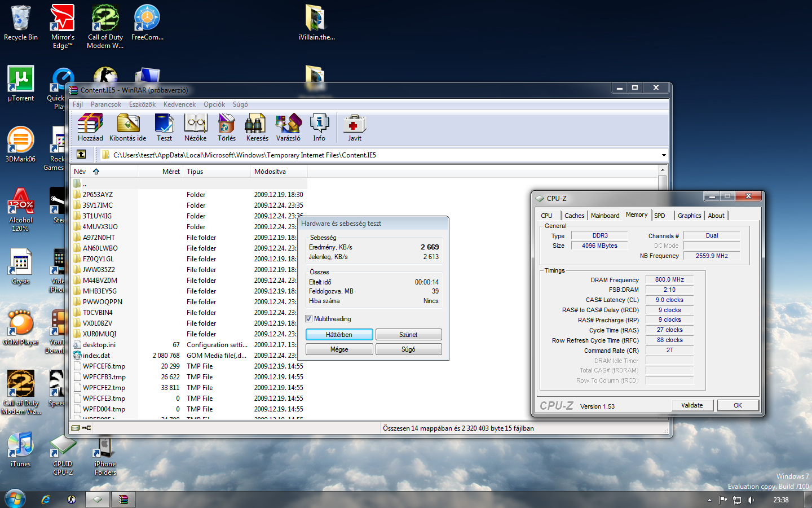Click OK button in CPU-Z

click(738, 405)
